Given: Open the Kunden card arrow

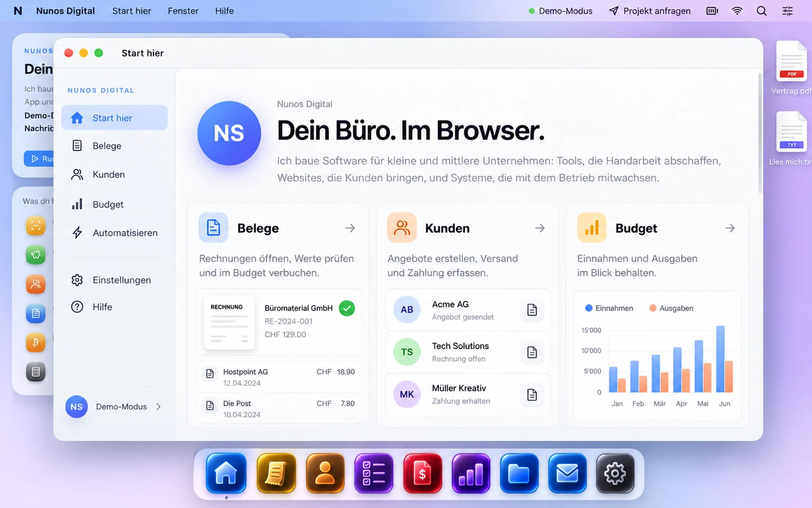Looking at the screenshot, I should (540, 228).
